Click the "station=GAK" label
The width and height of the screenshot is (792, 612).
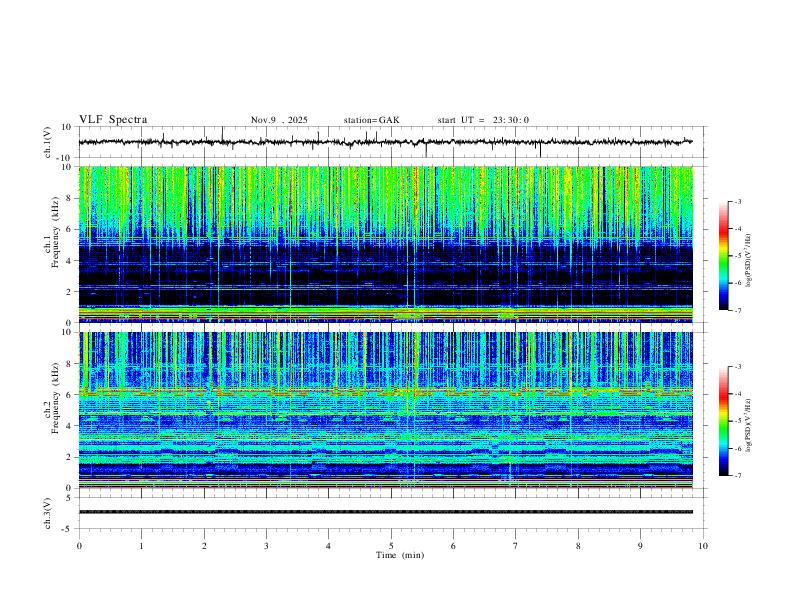click(371, 120)
